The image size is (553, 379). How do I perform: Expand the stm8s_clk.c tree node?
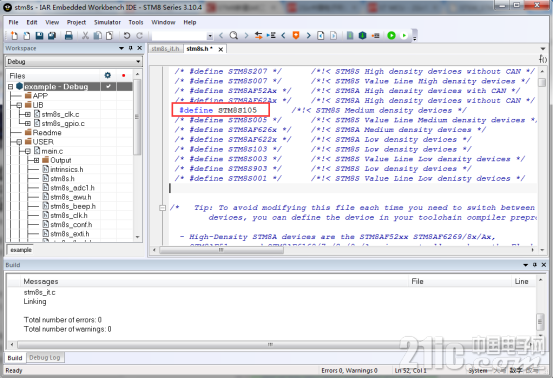[28, 114]
